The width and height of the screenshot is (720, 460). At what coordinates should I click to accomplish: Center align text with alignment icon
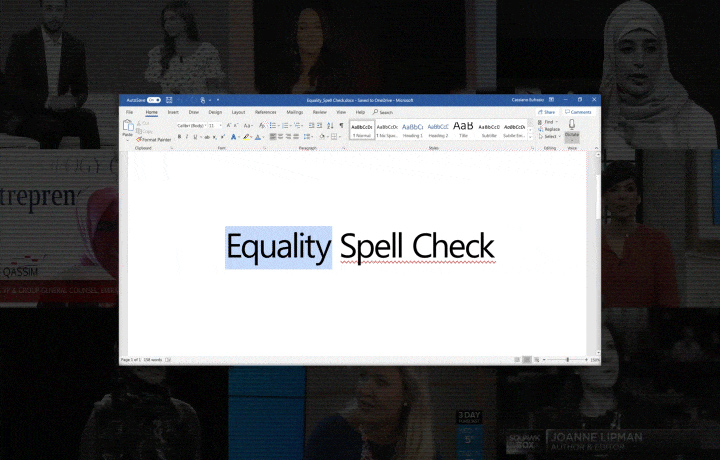(281, 137)
